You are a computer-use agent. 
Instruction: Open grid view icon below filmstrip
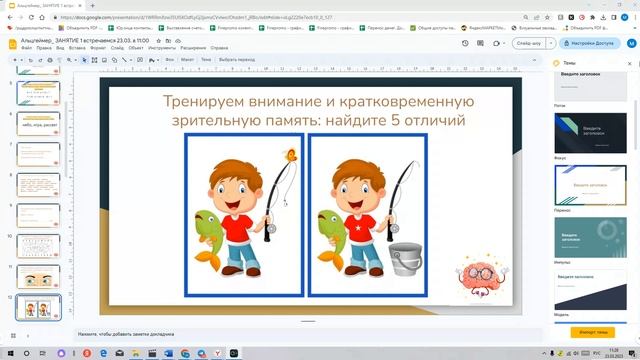[13, 336]
